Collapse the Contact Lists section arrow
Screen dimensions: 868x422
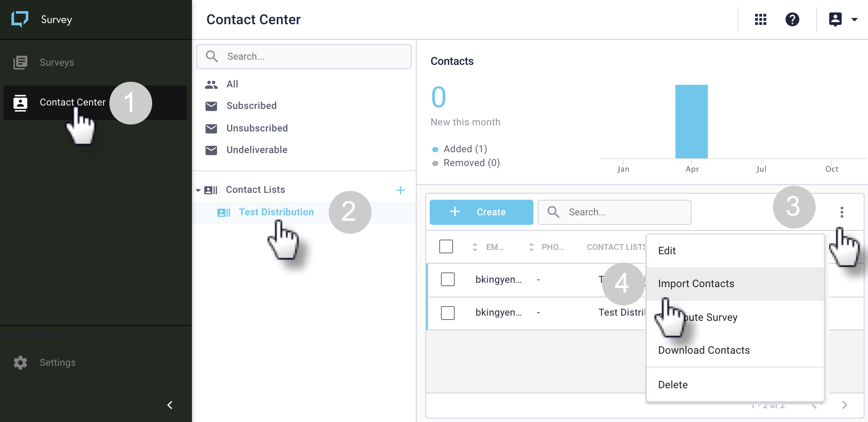point(198,190)
